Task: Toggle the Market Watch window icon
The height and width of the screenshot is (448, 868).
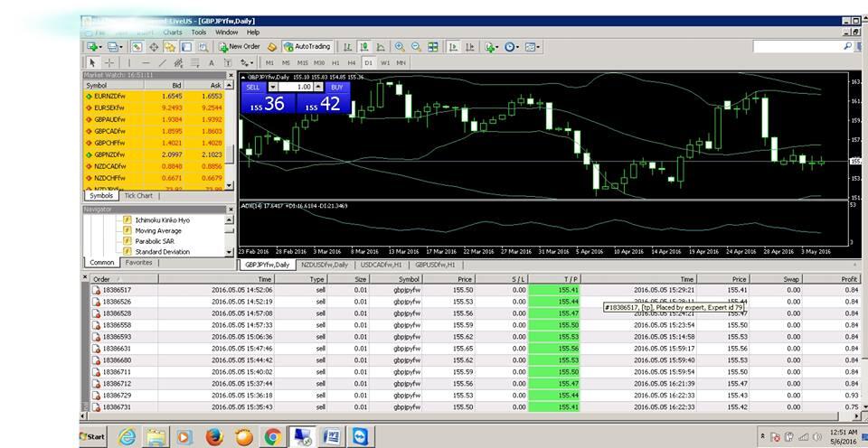Action: [x=137, y=47]
